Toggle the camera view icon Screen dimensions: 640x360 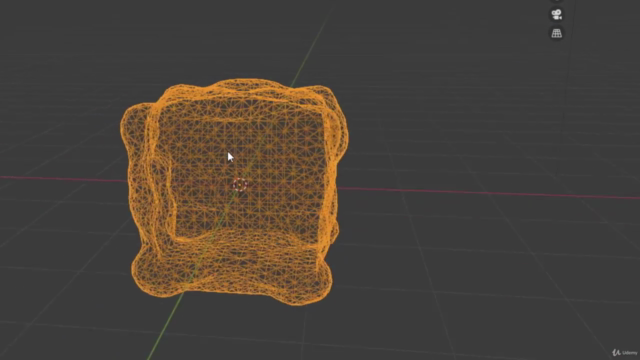[556, 15]
